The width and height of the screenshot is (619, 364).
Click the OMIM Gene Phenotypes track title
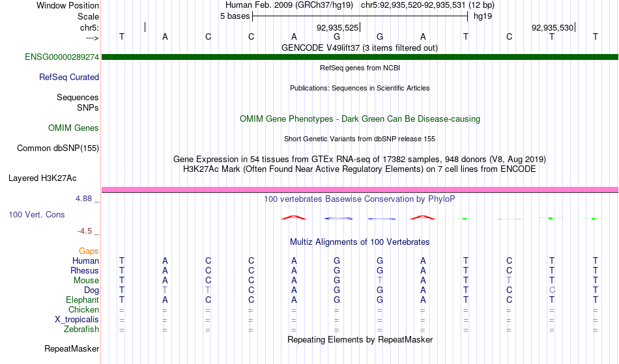click(x=360, y=119)
